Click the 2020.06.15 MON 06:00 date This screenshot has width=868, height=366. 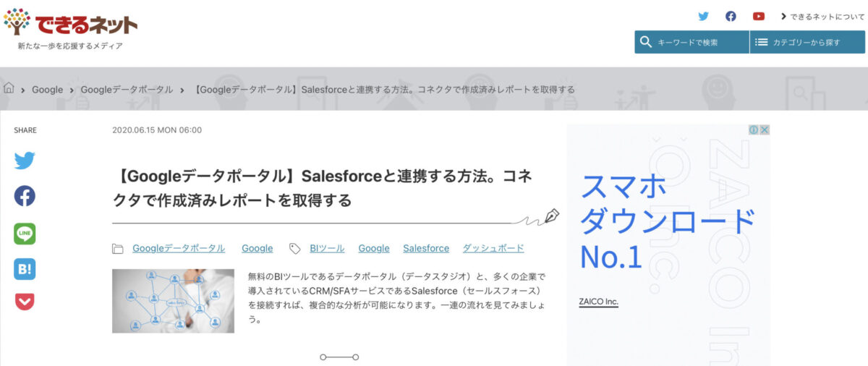pos(157,130)
